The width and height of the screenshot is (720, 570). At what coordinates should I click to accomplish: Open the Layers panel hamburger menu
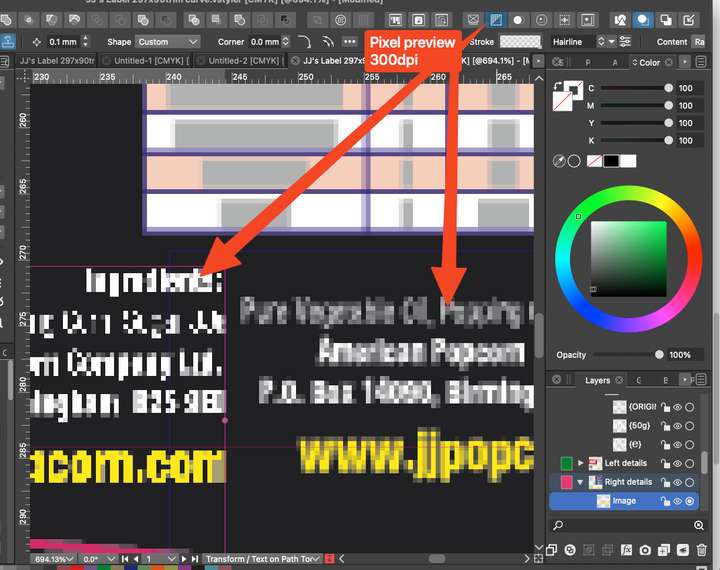tap(701, 380)
